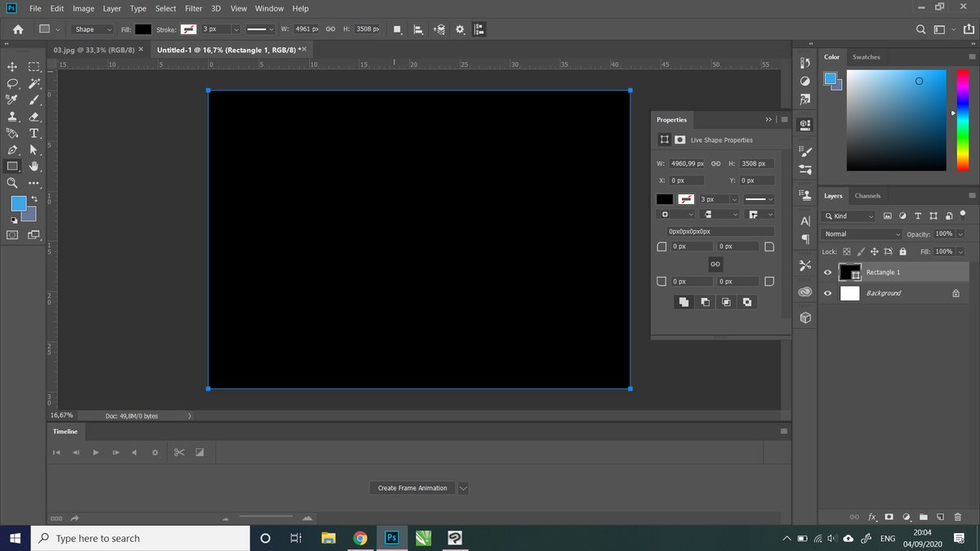This screenshot has width=980, height=551.
Task: Open the layer filter Kind dropdown
Action: click(x=849, y=216)
